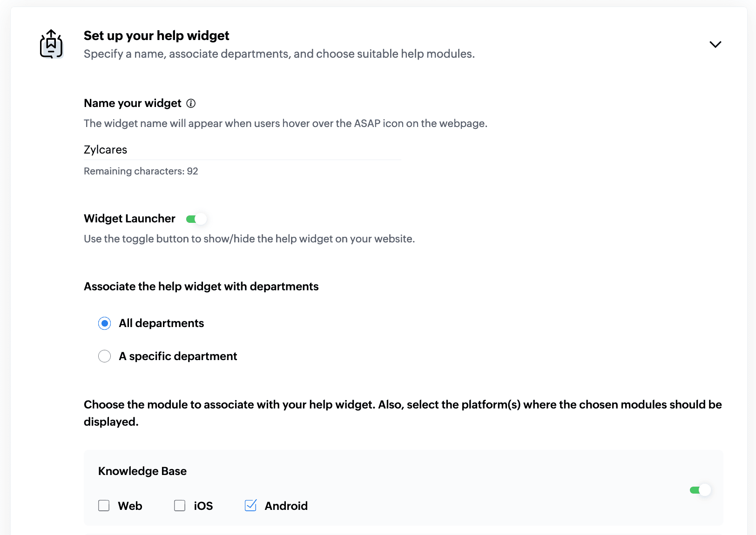Enable the iOS platform checkbox
Image resolution: width=756 pixels, height=535 pixels.
pyautogui.click(x=180, y=506)
